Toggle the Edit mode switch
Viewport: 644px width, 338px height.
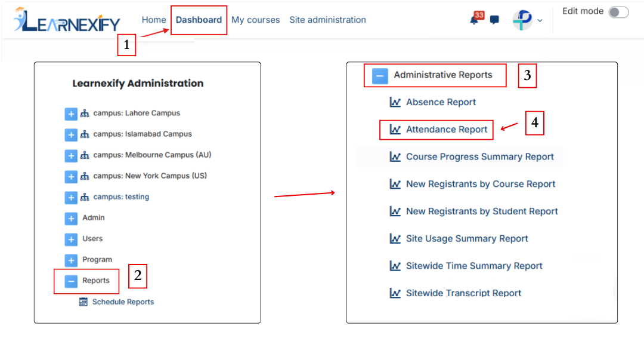pos(618,13)
